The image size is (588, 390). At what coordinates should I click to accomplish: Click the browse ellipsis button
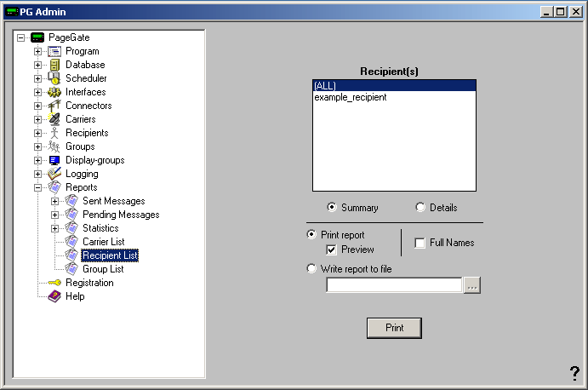point(472,285)
